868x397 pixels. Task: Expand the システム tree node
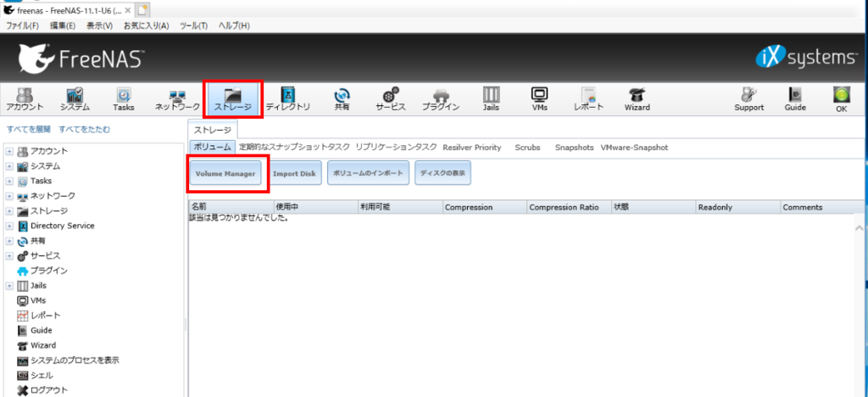(x=9, y=166)
